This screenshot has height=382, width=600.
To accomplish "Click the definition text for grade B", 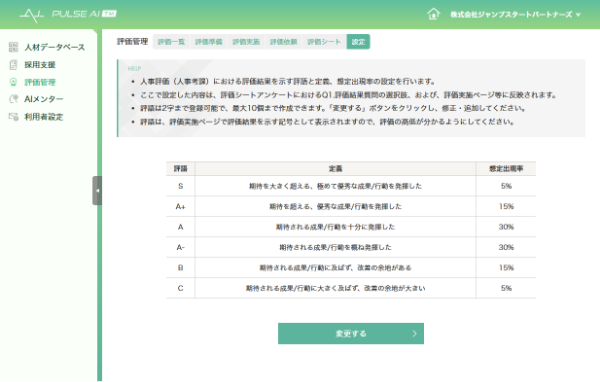I will (336, 268).
